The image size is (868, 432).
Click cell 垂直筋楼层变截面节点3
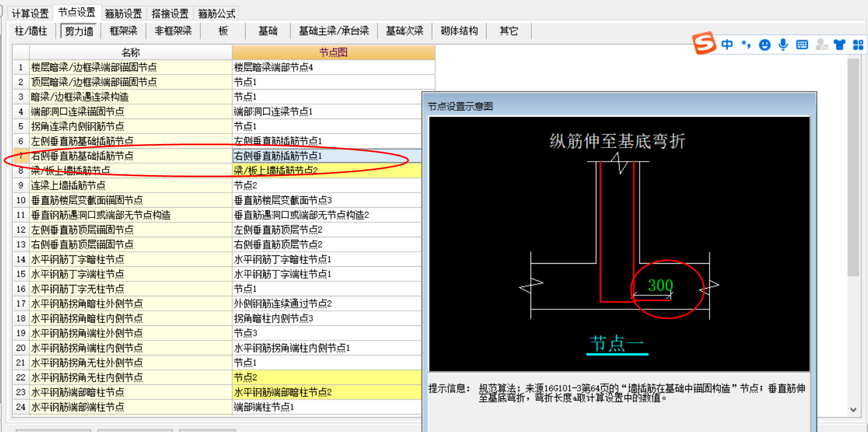coord(327,200)
